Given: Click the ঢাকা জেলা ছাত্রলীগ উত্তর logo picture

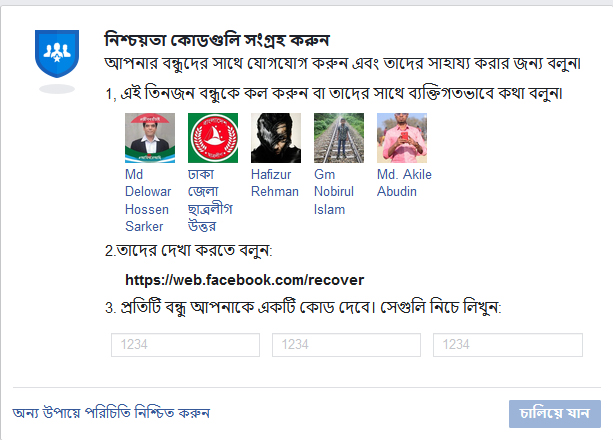Looking at the screenshot, I should [213, 138].
